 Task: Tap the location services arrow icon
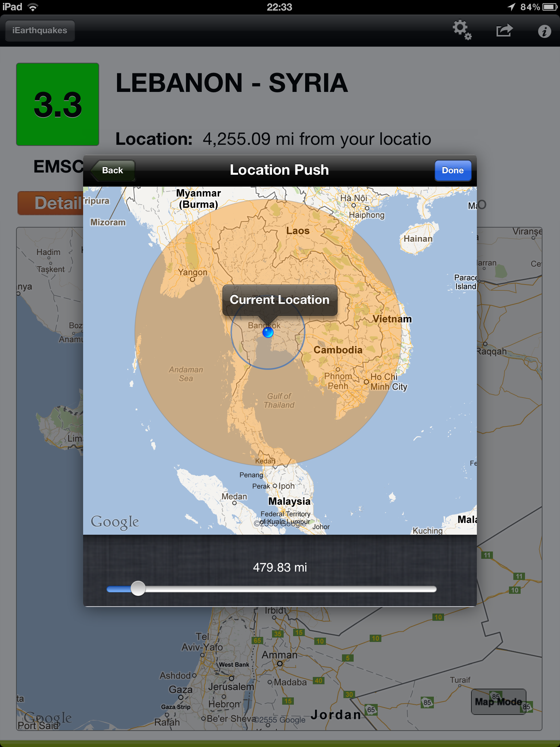point(512,7)
